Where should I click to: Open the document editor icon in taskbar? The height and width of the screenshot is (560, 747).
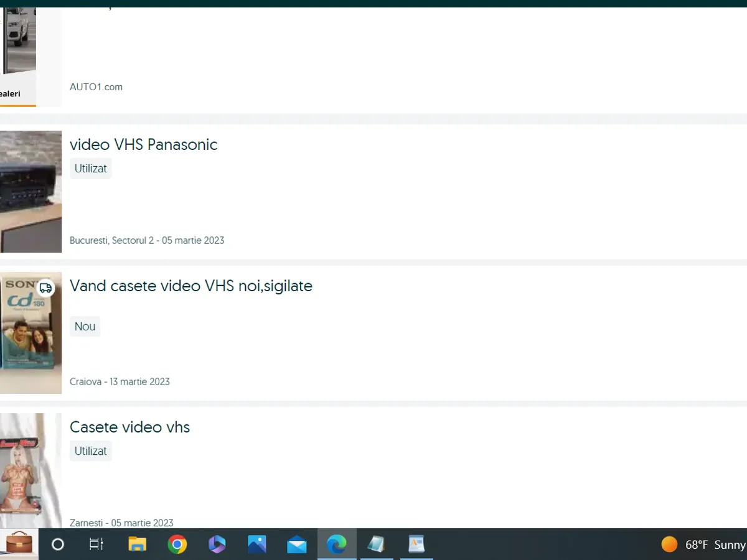(x=416, y=544)
